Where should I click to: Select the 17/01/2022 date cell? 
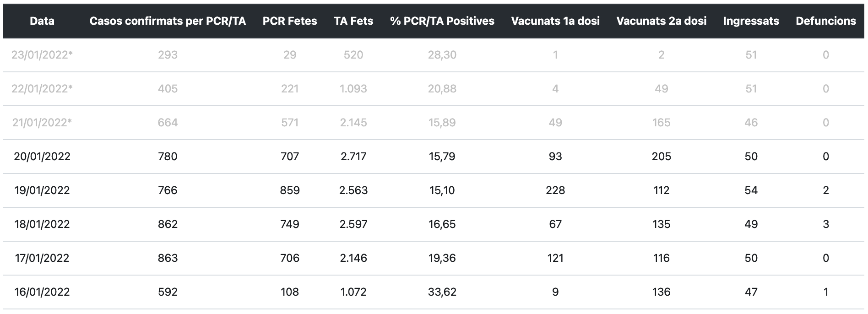point(42,258)
